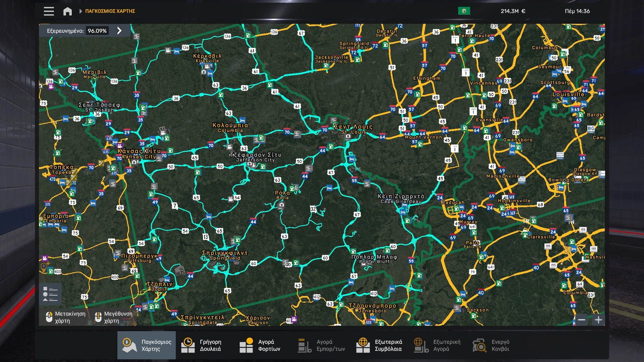This screenshot has height=362, width=644.
Task: Zoom in the map with plus button
Action: point(598,320)
